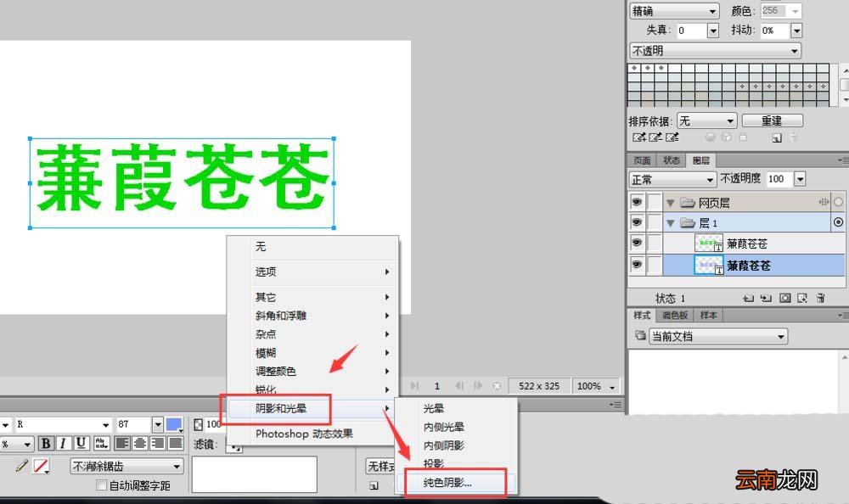Viewport: 849px width, 504px height.
Task: Click add color to transparency eyedropper
Action: coord(639,137)
